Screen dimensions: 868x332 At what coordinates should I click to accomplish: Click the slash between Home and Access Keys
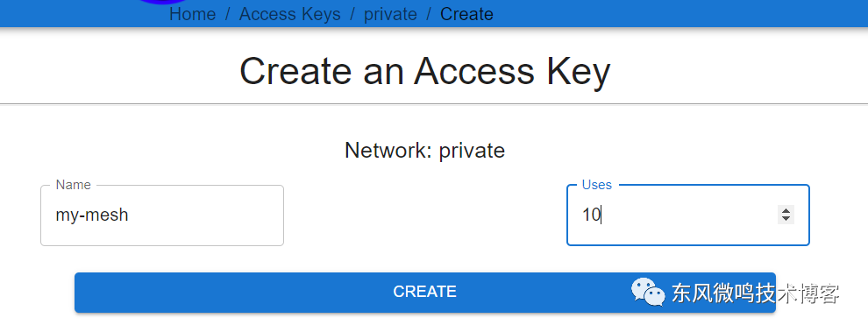click(227, 14)
